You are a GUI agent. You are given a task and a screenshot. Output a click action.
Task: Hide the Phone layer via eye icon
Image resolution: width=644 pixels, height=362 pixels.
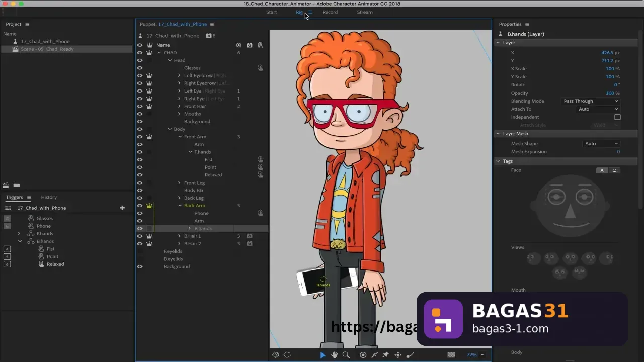(140, 213)
